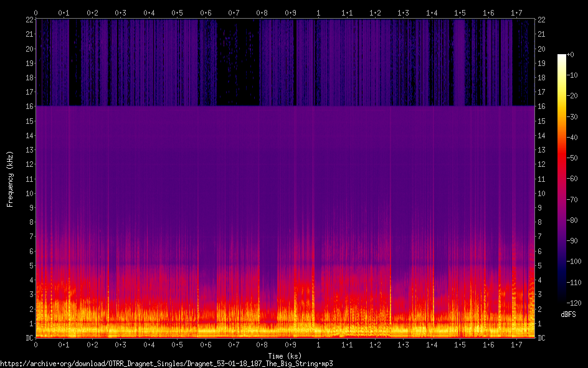Click the 10 kHz label on left axis
Screen dimensions: 588x368
[x=28, y=194]
